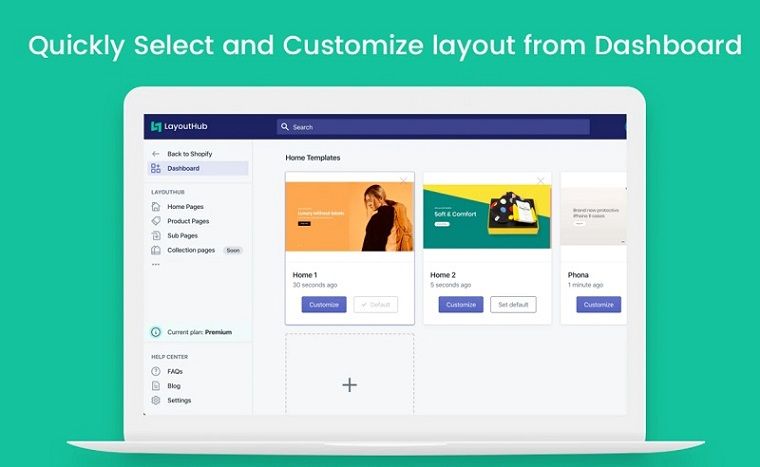
Task: Click the Blog page icon
Action: (x=156, y=386)
